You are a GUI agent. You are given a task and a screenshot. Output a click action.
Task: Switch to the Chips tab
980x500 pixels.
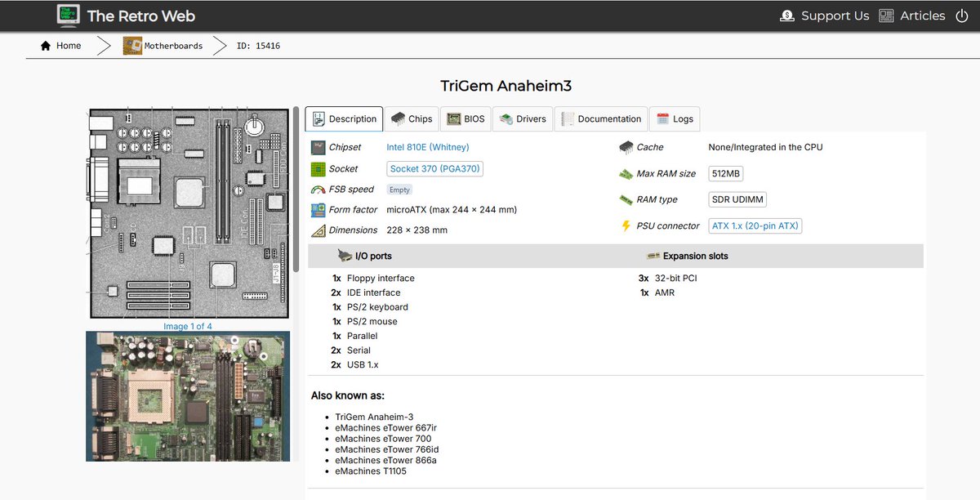click(x=412, y=118)
